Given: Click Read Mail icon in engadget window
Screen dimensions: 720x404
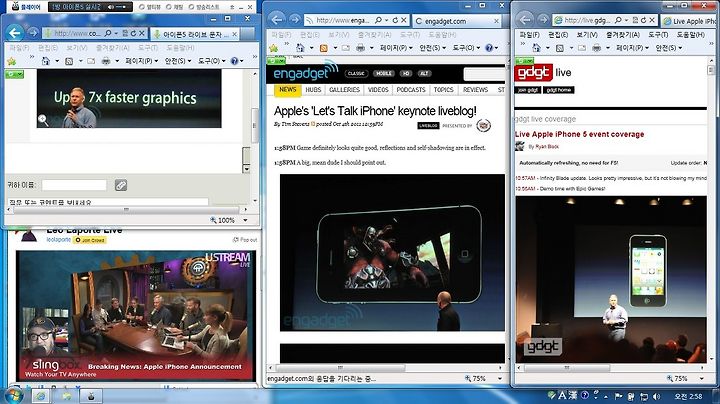Looking at the screenshot, I should click(x=346, y=48).
